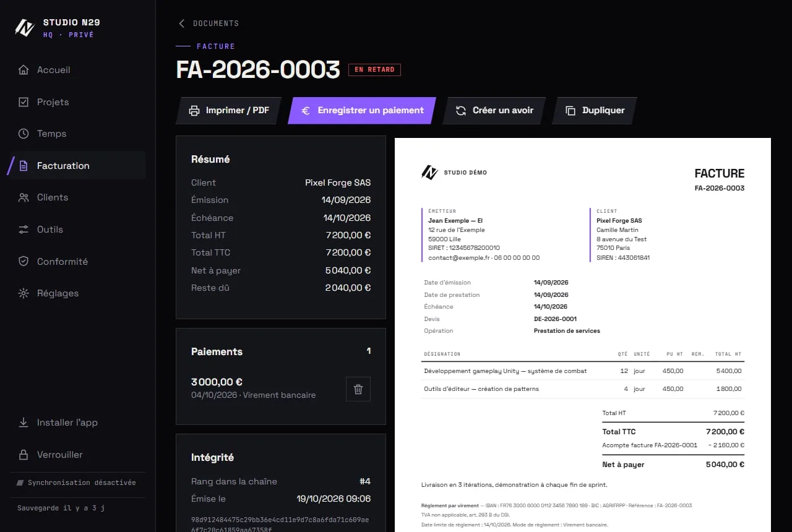Viewport: 792px width, 532px height.
Task: Duplicate the invoice with Dupliquer
Action: point(595,111)
